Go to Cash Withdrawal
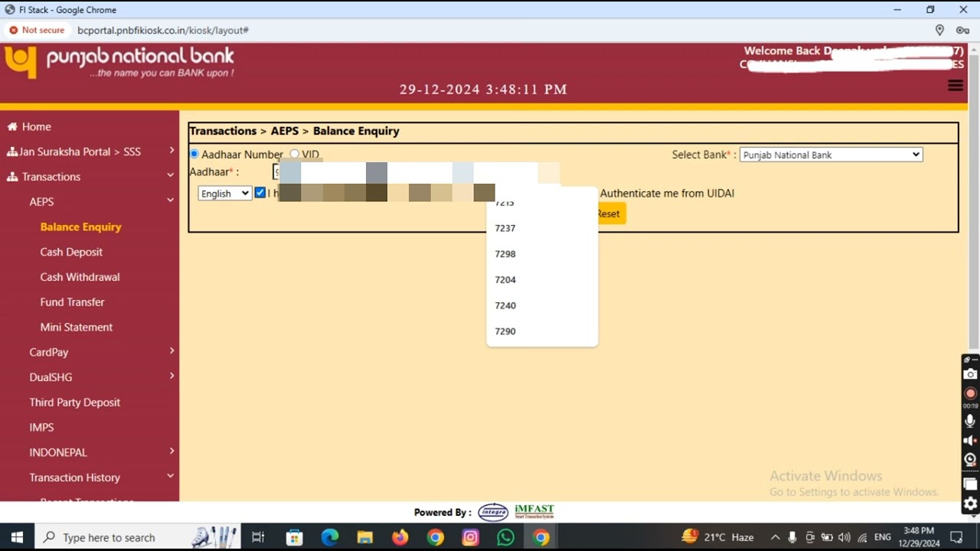Screen dimensions: 980x551 point(80,277)
